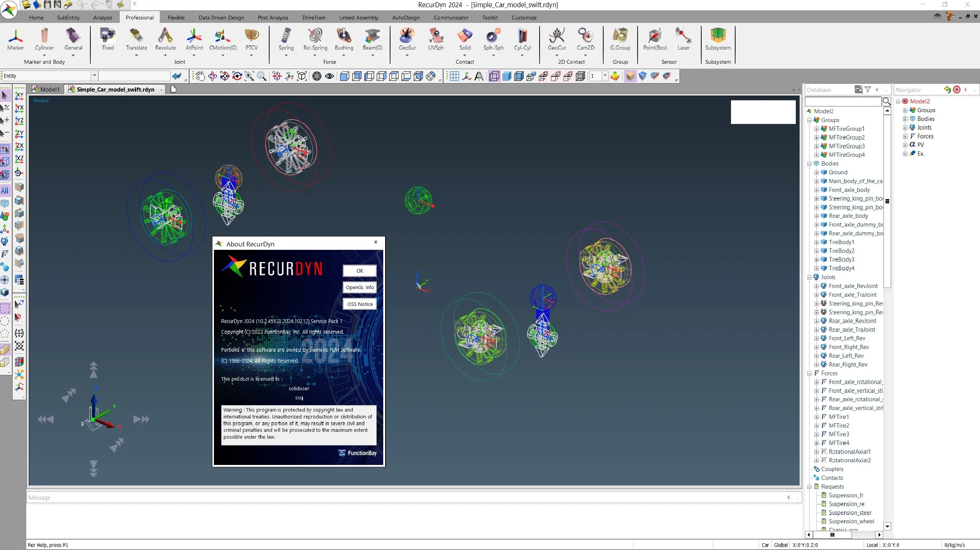Click the Cam2D contact icon
The height and width of the screenshot is (550, 980).
click(x=586, y=39)
